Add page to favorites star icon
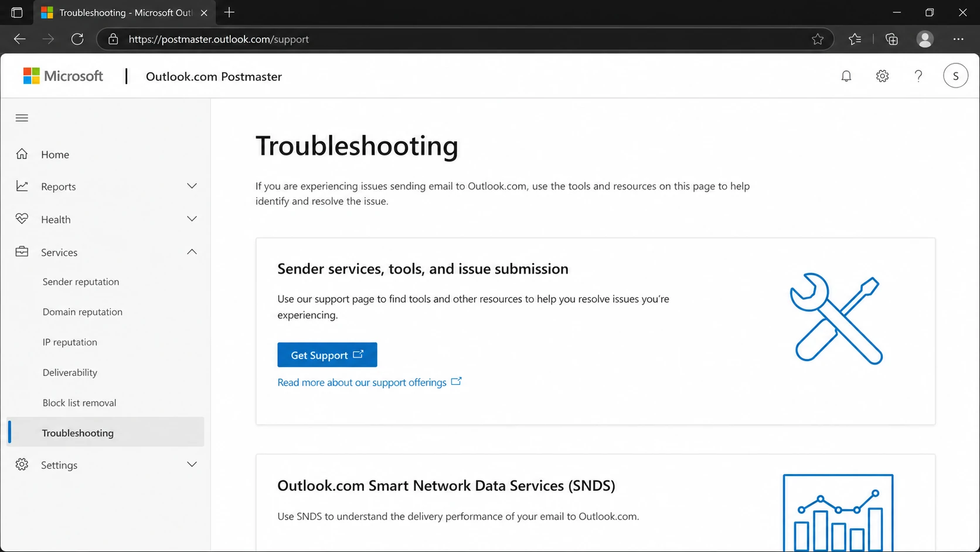Screen dimensions: 980x552 click(x=818, y=39)
